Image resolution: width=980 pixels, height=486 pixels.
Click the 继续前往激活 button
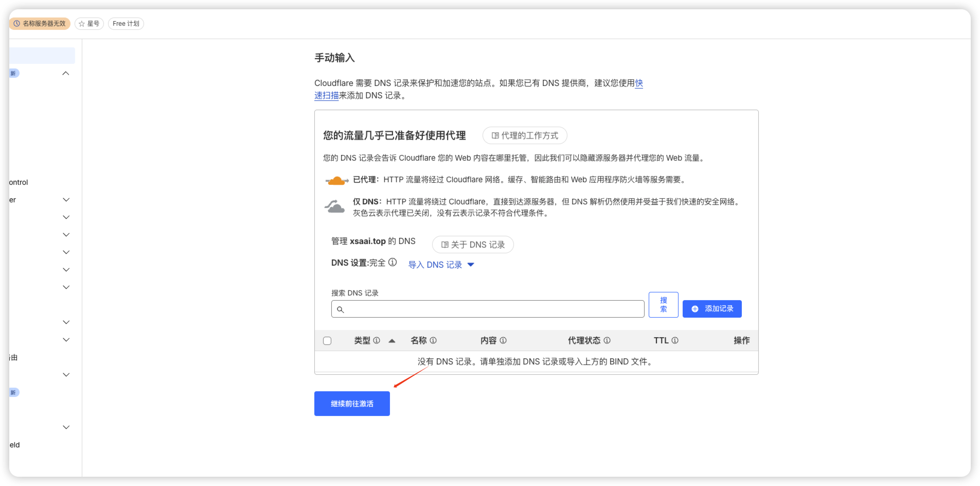click(352, 404)
